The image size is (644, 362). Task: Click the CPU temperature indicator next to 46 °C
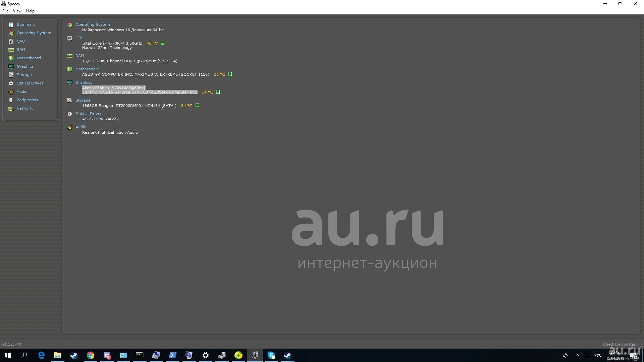click(163, 43)
